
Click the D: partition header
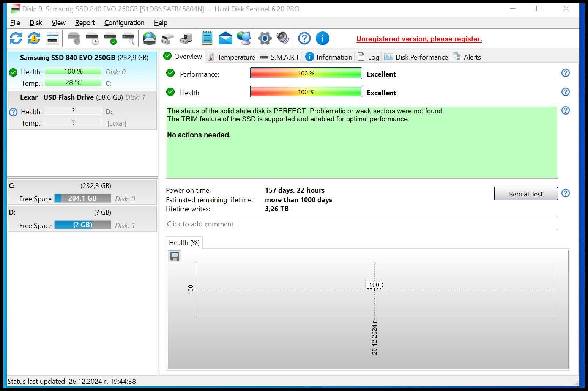(82, 212)
